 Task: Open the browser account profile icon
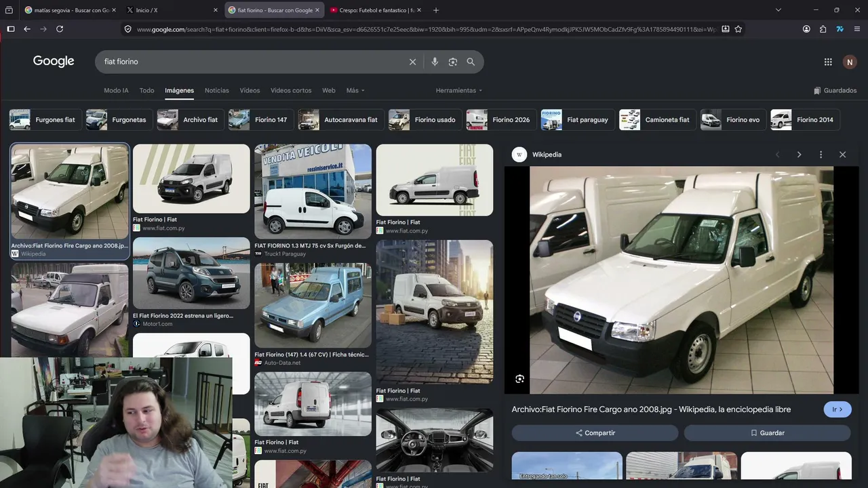806,29
